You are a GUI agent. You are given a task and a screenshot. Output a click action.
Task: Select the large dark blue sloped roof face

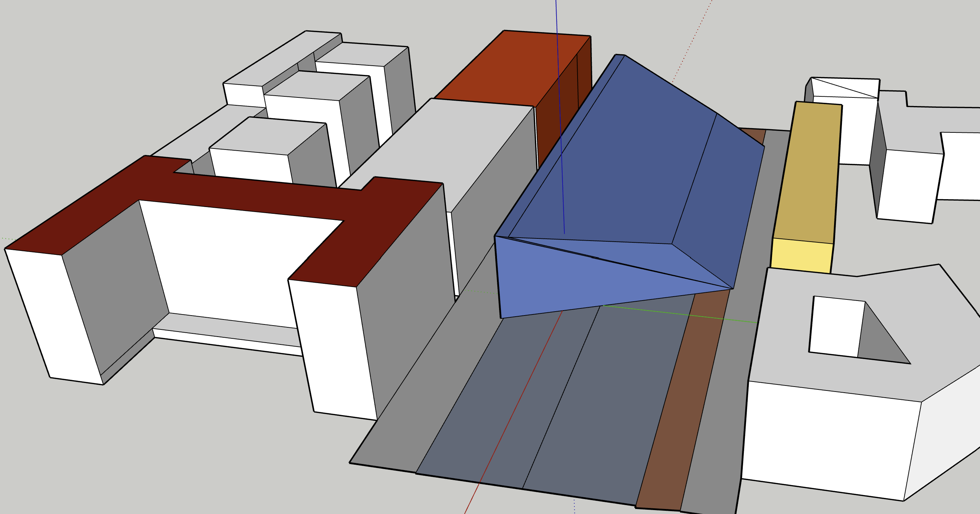pyautogui.click(x=624, y=160)
